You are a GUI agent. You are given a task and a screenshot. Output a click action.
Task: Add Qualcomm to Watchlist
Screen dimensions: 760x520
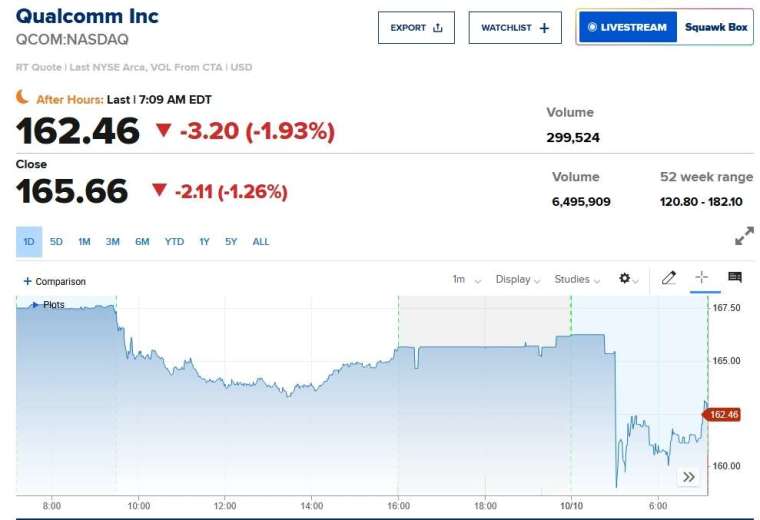tap(515, 28)
